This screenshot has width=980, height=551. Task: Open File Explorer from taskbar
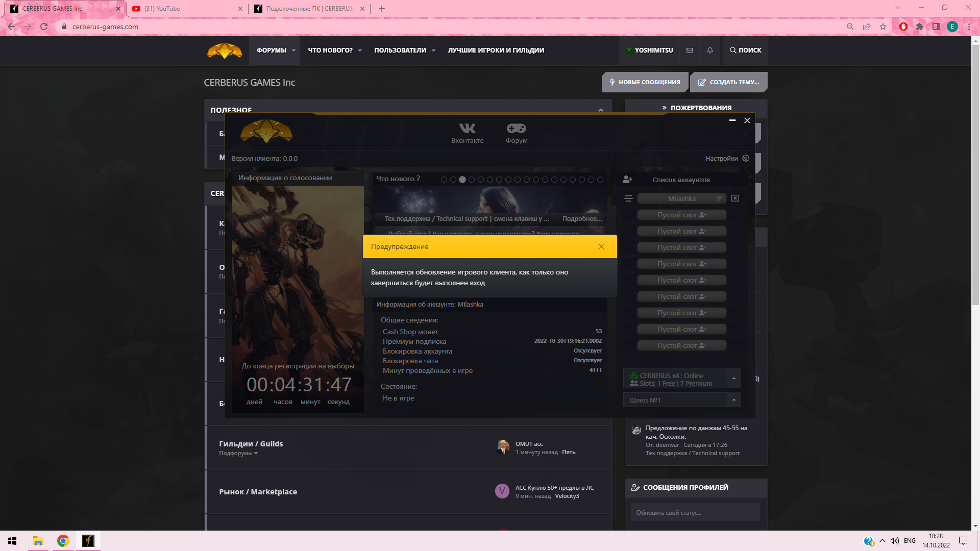(38, 541)
